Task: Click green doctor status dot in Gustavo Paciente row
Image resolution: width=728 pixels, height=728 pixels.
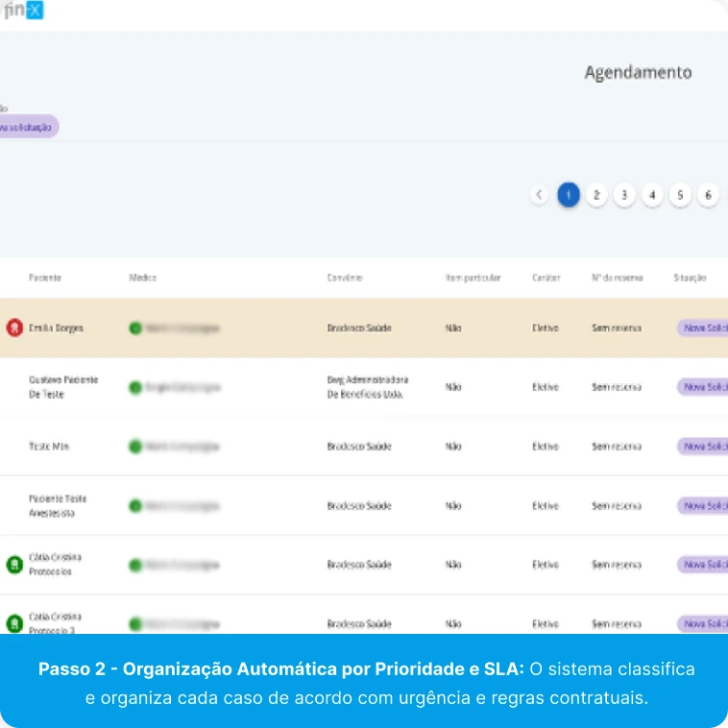Action: pyautogui.click(x=135, y=387)
